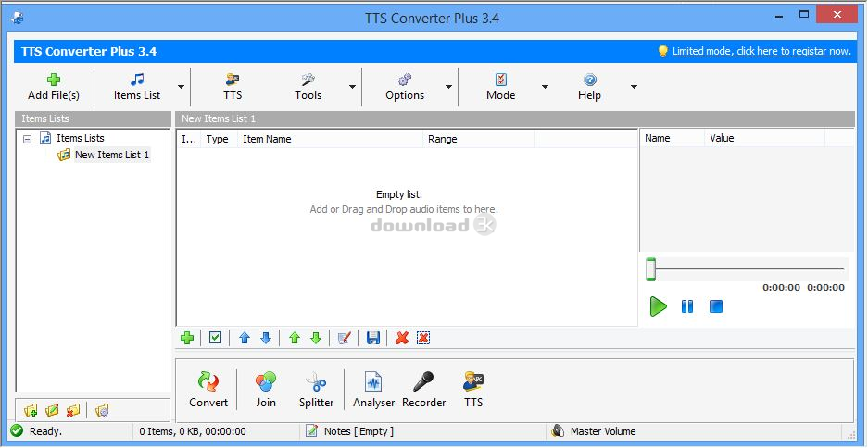Click the blue move up arrow
This screenshot has height=448, width=868.
tap(245, 338)
